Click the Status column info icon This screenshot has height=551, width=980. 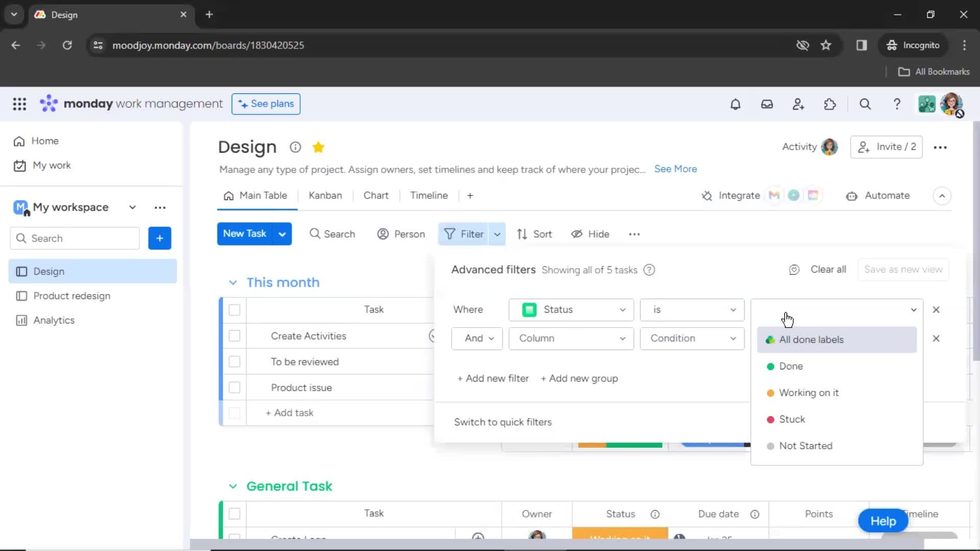pyautogui.click(x=655, y=514)
